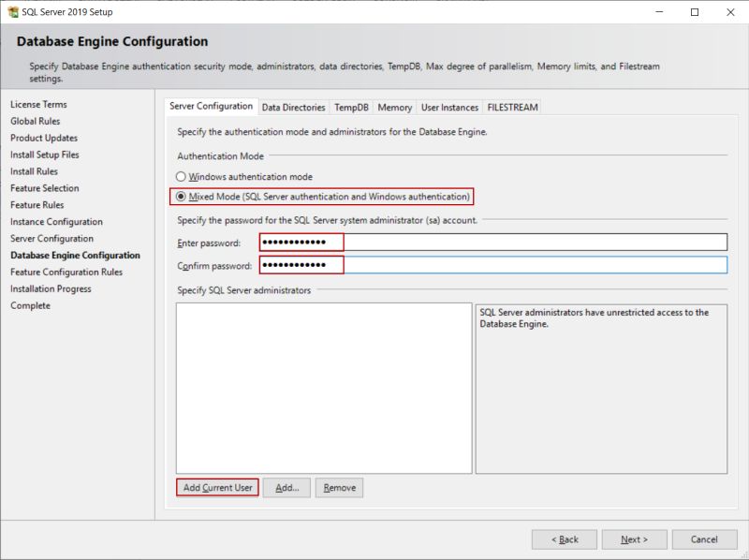Cancel the SQL Server installation
Screen dimensions: 749x560
coord(704,538)
